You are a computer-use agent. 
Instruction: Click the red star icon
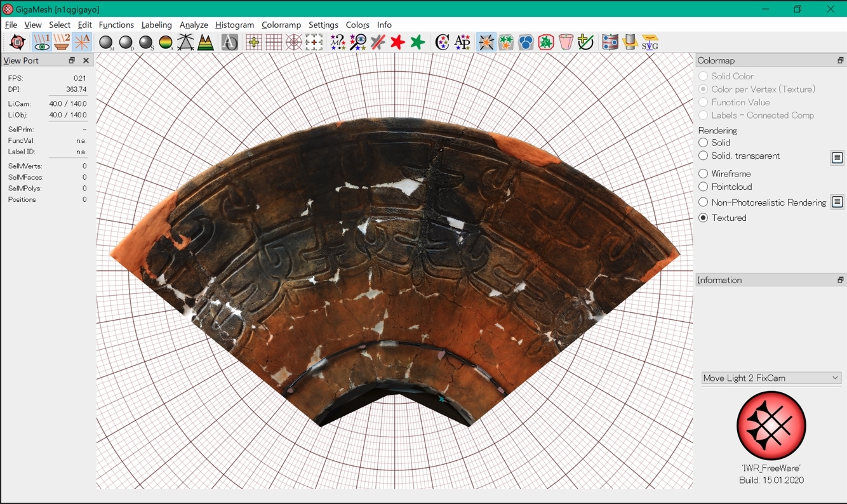coord(397,43)
